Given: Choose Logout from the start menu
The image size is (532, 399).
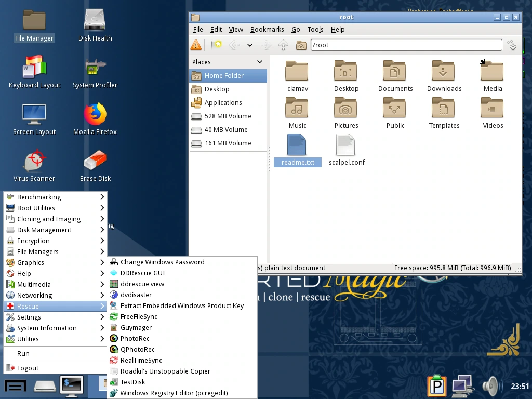Looking at the screenshot, I should 55,368.
